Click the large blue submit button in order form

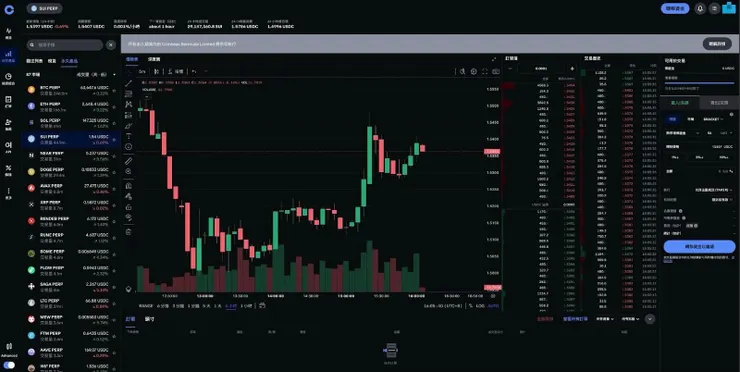[699, 246]
